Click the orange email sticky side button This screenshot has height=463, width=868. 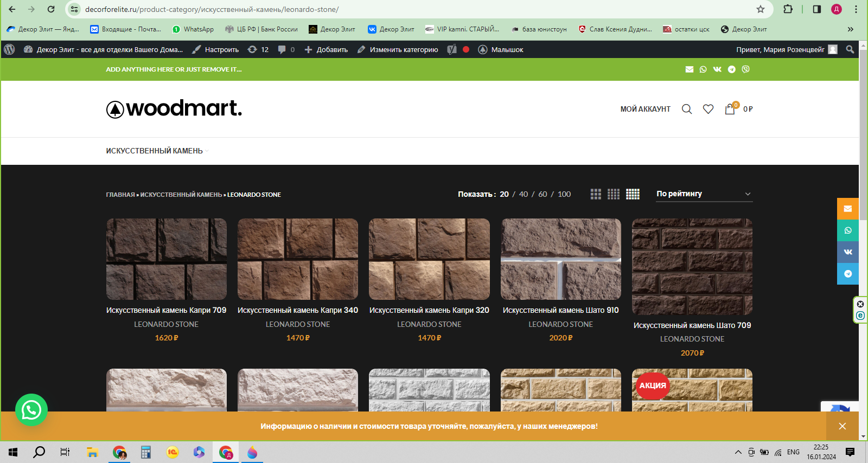pyautogui.click(x=848, y=209)
